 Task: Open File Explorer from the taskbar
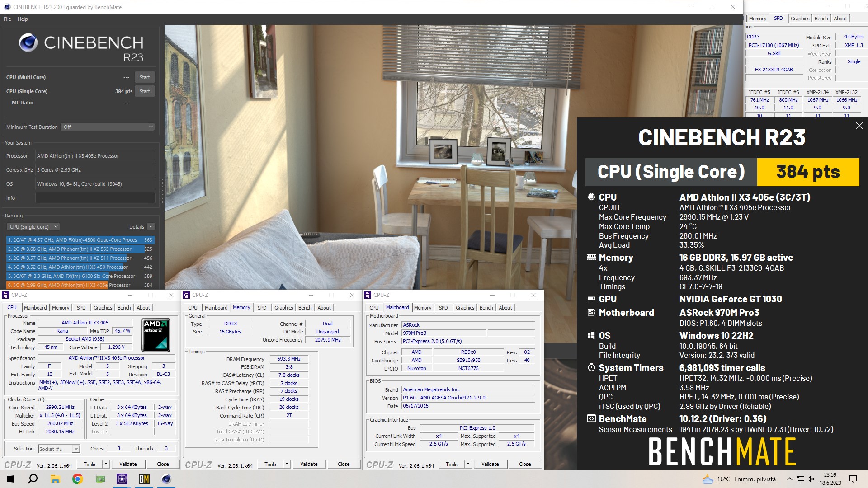55,479
